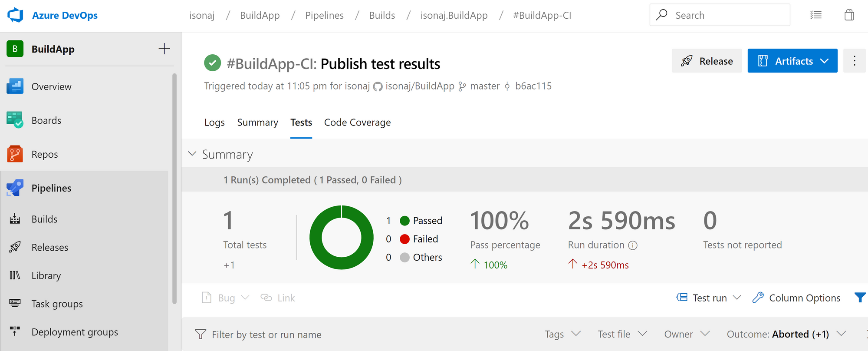This screenshot has width=868, height=351.
Task: Open Deployment groups icon in sidebar
Action: point(15,331)
